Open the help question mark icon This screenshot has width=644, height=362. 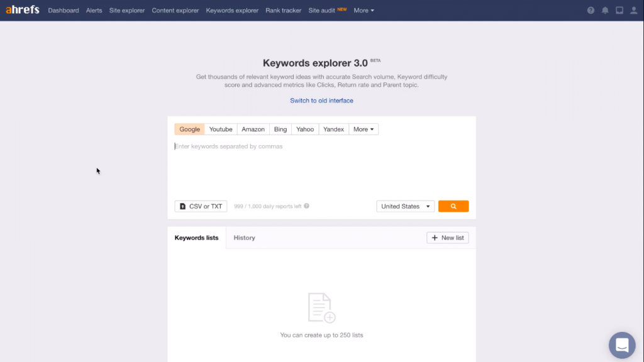pos(589,10)
